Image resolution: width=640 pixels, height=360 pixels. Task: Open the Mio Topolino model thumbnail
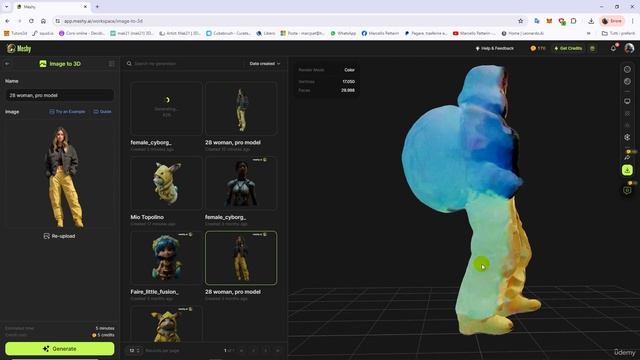tap(166, 183)
